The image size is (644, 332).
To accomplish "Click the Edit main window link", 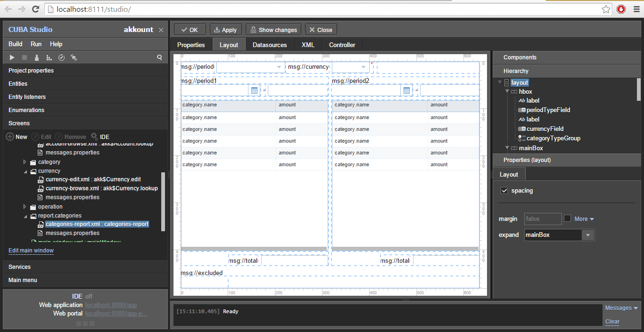I will coord(31,251).
